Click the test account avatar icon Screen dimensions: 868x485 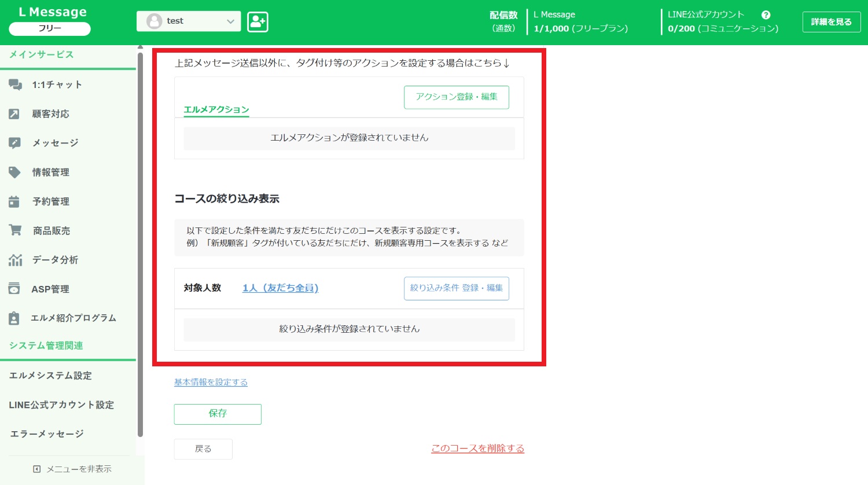(x=154, y=21)
